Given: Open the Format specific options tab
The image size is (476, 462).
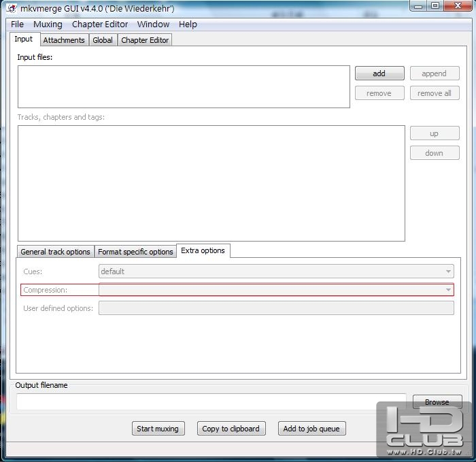Looking at the screenshot, I should (135, 252).
